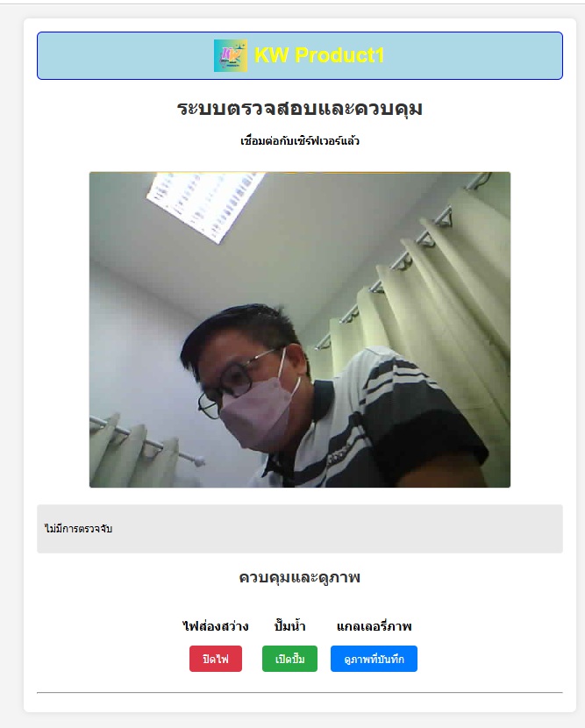Open saved images with ดูภาพที่บันทึก button
Screen dimensions: 585x728
[374, 659]
